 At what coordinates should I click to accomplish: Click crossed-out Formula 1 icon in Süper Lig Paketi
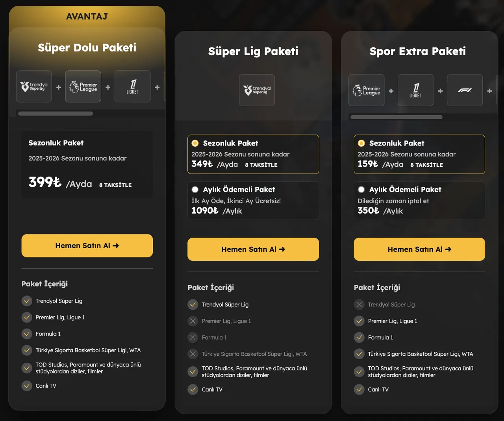[x=193, y=338]
